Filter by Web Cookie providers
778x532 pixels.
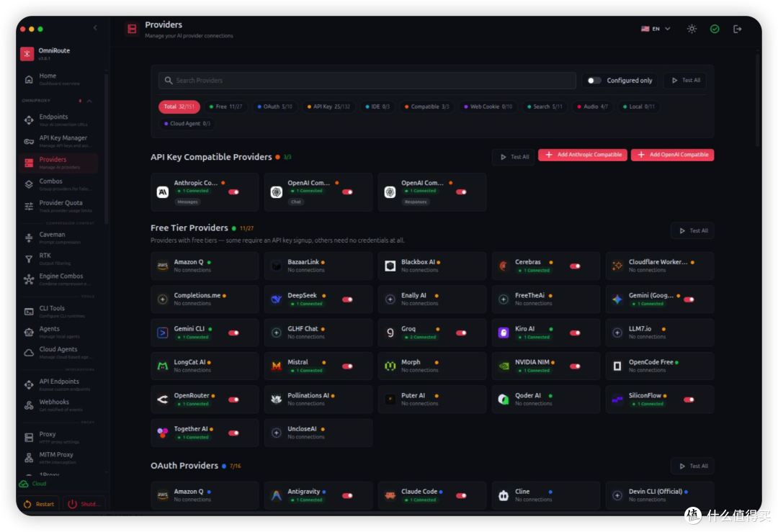(488, 107)
